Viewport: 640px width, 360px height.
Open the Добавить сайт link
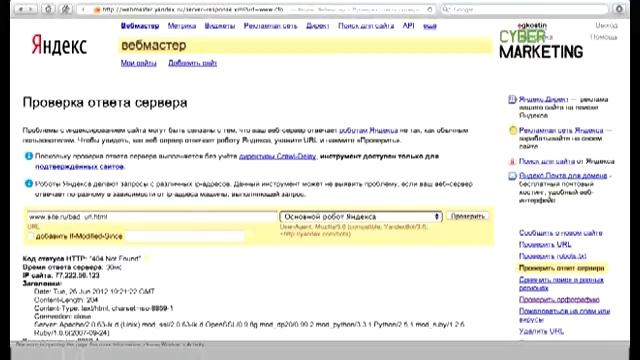(192, 63)
